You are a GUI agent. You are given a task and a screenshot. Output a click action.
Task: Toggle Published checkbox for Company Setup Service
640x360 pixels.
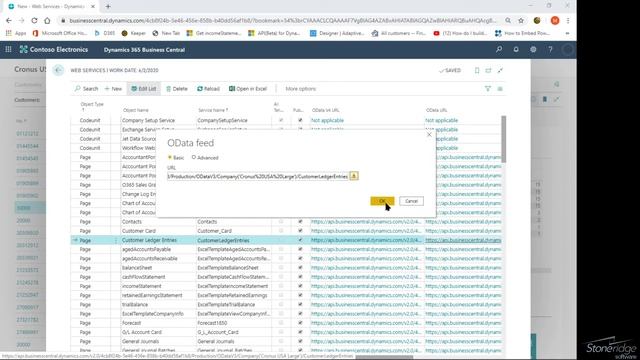click(x=300, y=120)
